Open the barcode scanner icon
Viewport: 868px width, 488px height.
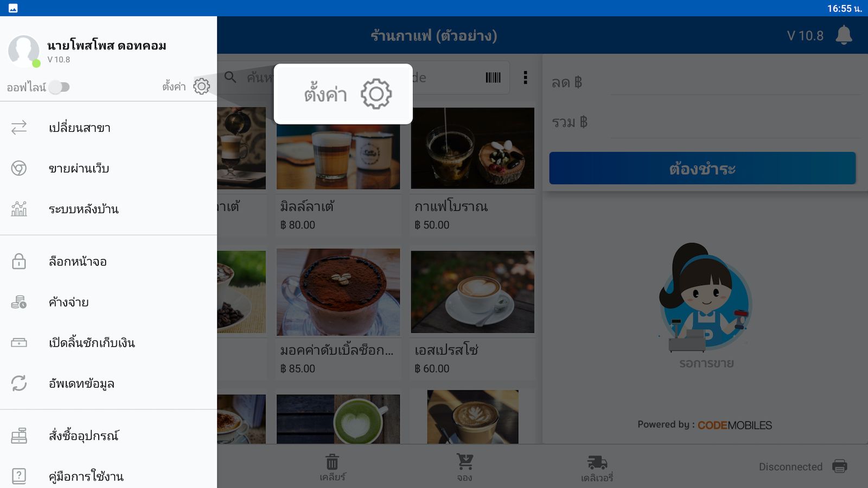[x=493, y=78]
